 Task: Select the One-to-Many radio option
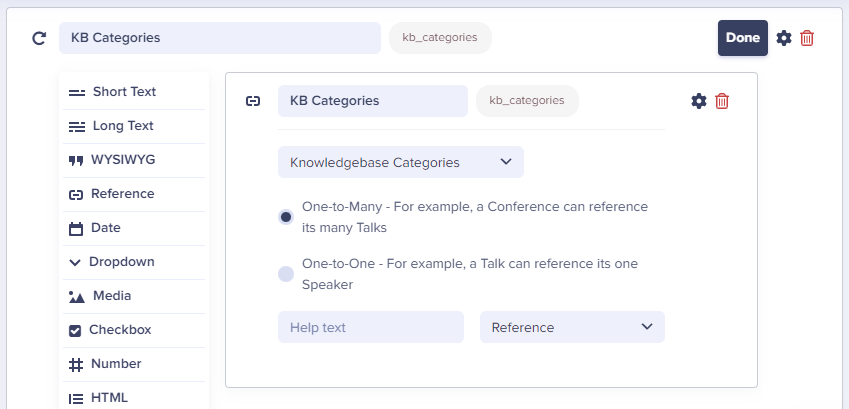tap(286, 217)
